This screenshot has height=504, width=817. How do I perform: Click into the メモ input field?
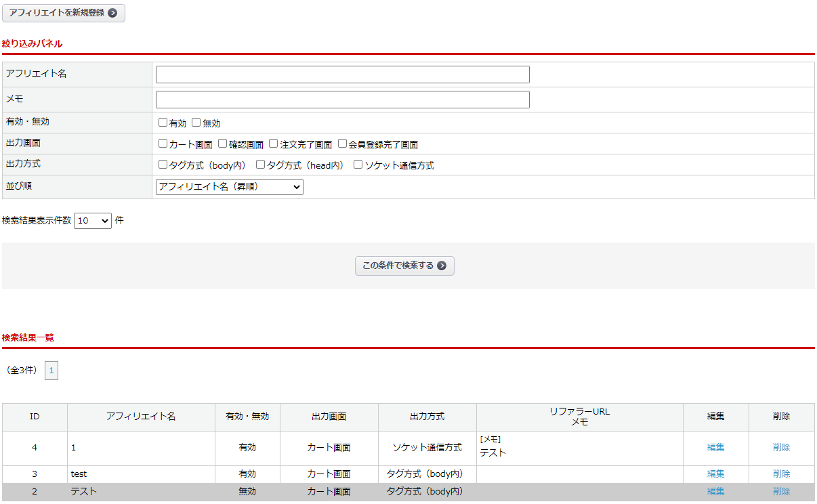click(x=342, y=100)
